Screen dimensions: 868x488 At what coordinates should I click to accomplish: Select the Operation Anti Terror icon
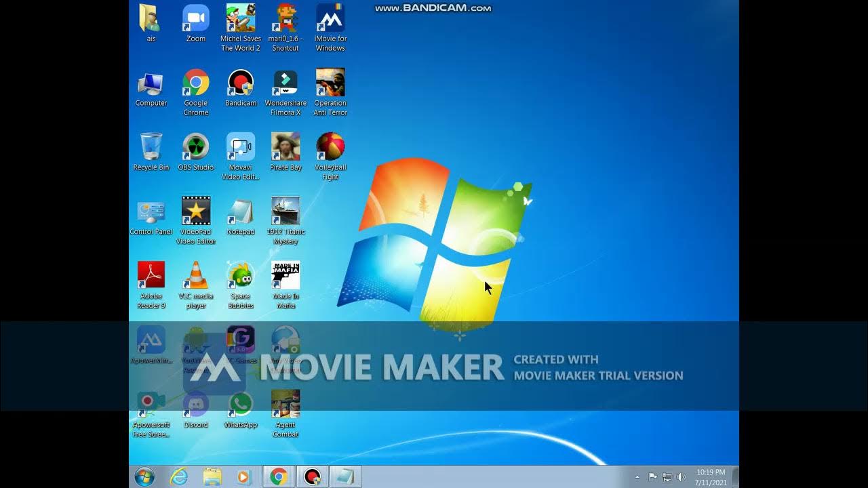click(330, 93)
